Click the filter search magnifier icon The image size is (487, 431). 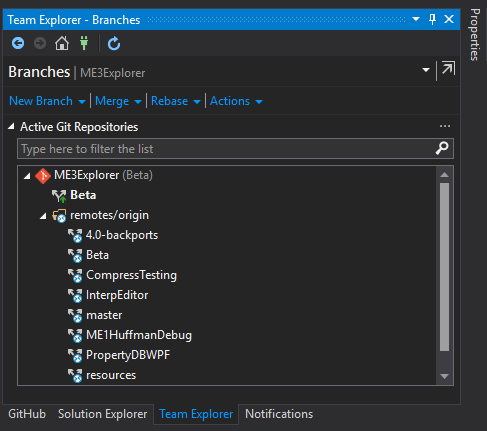(x=442, y=148)
